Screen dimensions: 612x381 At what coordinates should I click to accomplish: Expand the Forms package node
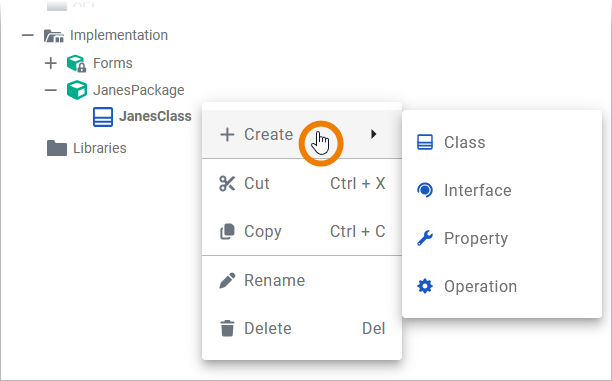51,63
